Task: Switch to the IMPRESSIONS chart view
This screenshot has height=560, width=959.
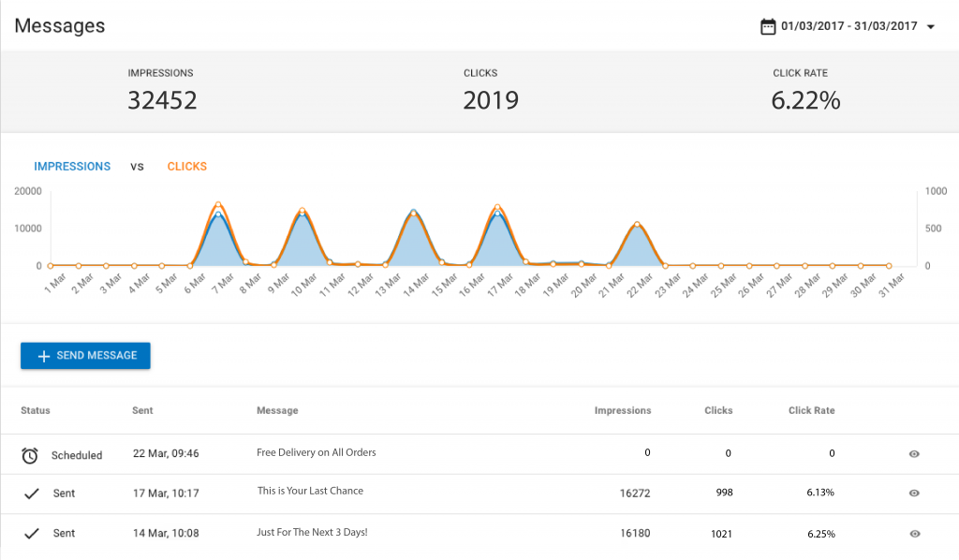Action: pyautogui.click(x=72, y=166)
